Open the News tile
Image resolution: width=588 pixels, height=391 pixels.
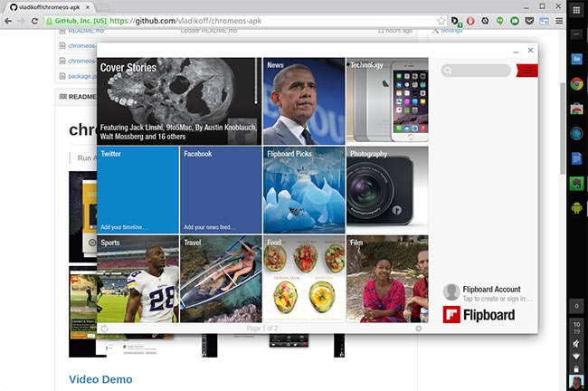click(304, 101)
